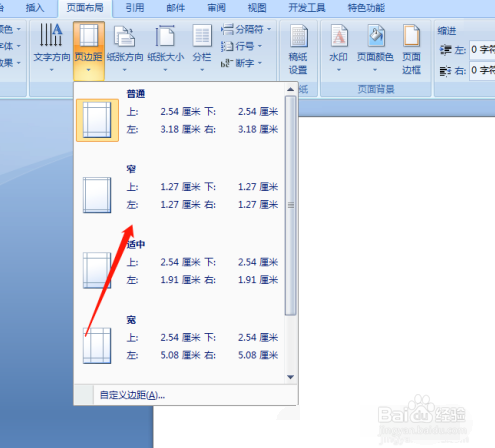495x448 pixels.
Task: Click the 页边距 margins button
Action: (89, 51)
